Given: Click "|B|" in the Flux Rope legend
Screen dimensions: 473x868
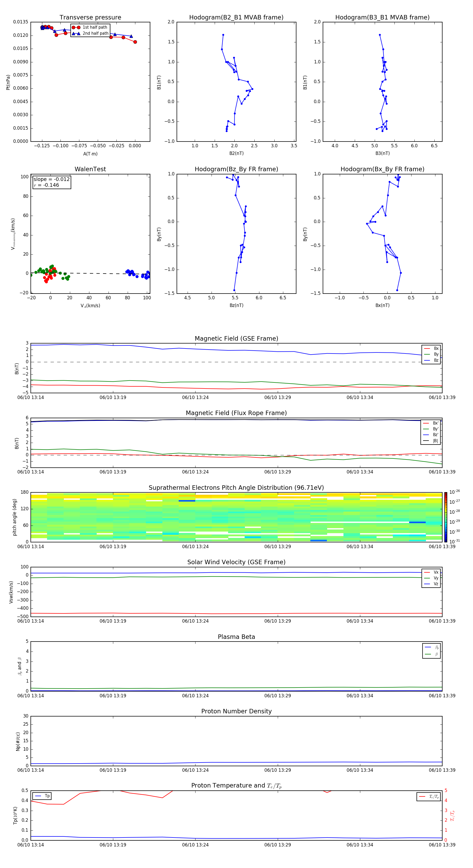Looking at the screenshot, I should (x=435, y=441).
